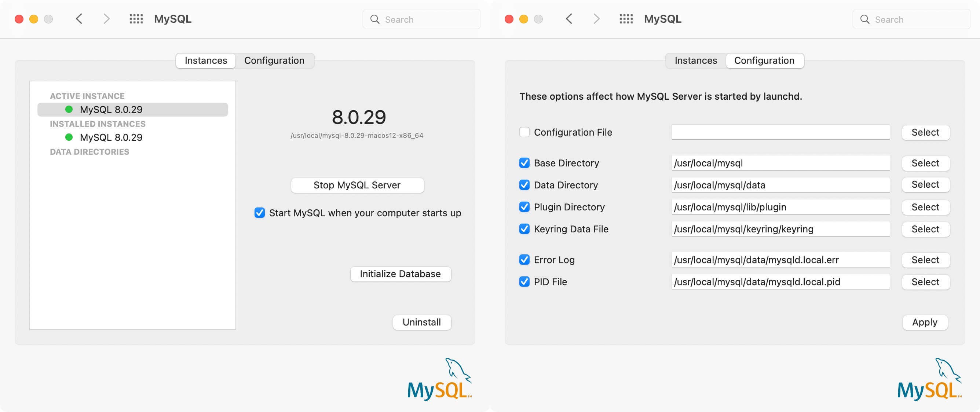Image resolution: width=980 pixels, height=412 pixels.
Task: Switch to Configuration tab in left window
Action: [274, 61]
